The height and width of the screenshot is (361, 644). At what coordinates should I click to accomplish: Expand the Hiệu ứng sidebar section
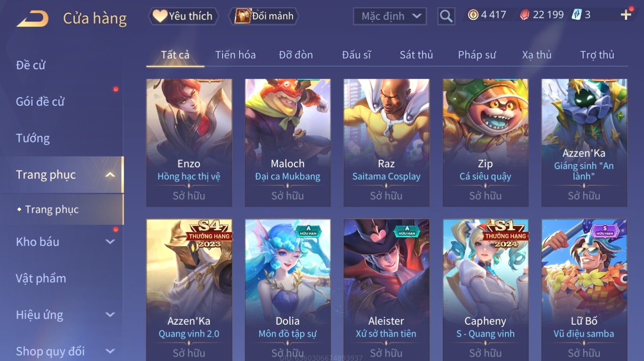click(110, 315)
